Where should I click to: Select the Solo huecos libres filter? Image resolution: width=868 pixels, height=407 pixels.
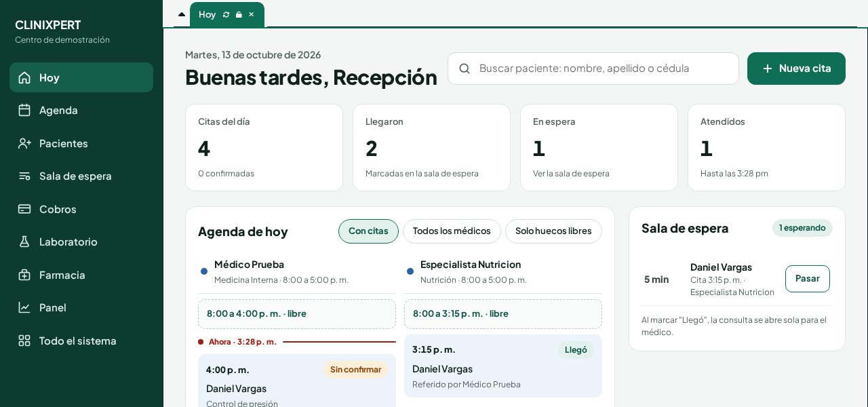pyautogui.click(x=553, y=231)
